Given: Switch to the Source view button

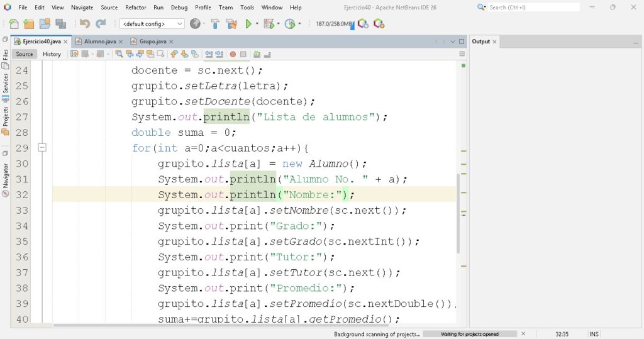Looking at the screenshot, I should (x=25, y=54).
